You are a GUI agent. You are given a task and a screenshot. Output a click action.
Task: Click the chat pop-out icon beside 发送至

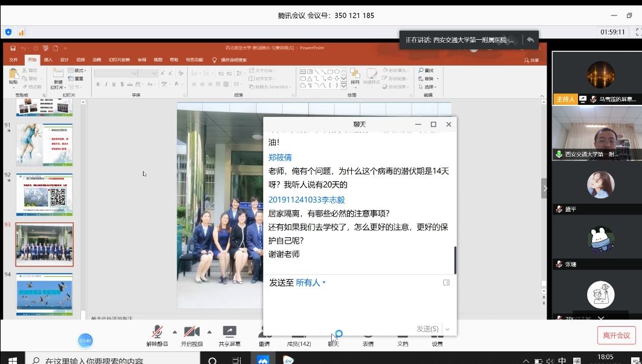[447, 283]
